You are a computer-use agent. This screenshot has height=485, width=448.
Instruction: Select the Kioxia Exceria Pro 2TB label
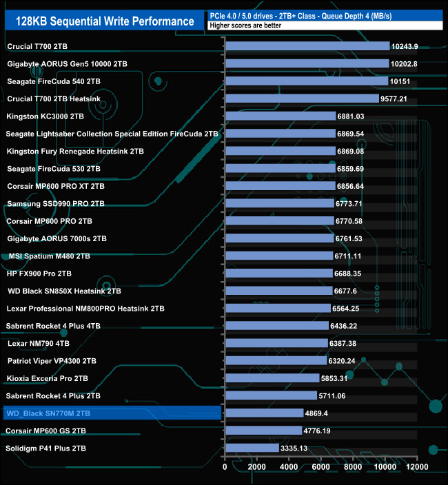[48, 379]
